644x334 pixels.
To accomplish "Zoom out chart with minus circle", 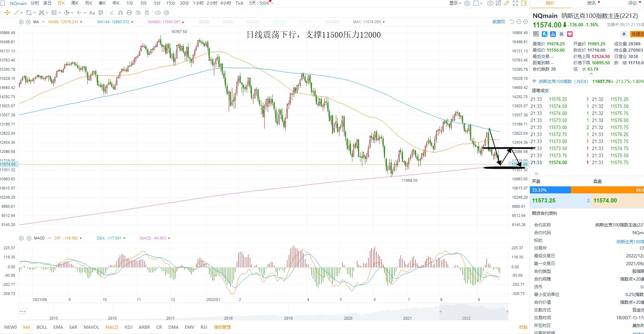I will click(519, 22).
